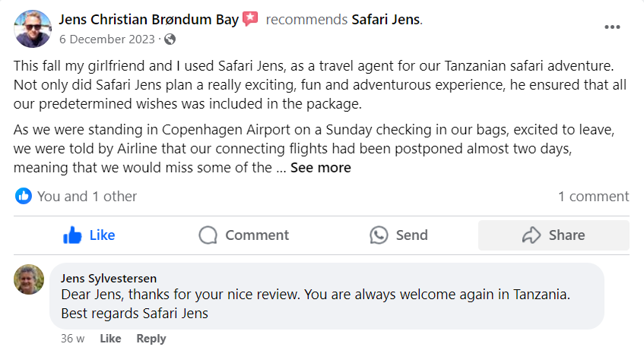Toggle the Like button on the post
Viewport: 644px width, 347px height.
pyautogui.click(x=90, y=235)
